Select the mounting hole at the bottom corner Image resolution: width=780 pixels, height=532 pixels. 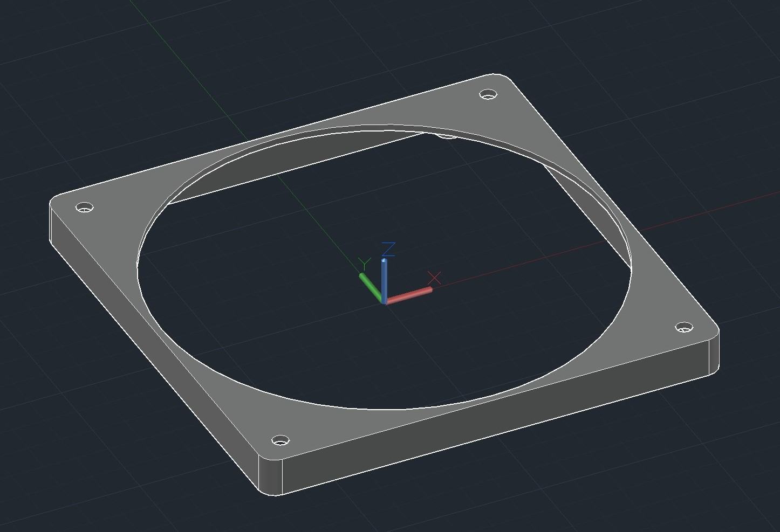pyautogui.click(x=280, y=440)
